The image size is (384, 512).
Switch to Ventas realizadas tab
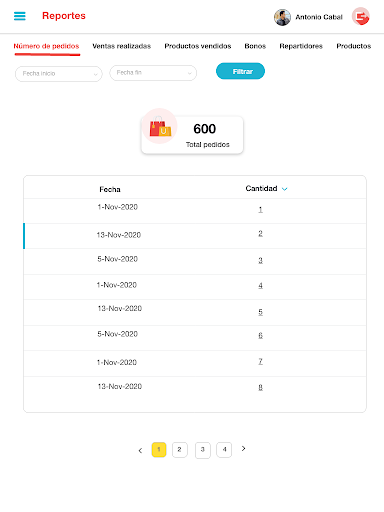(122, 46)
